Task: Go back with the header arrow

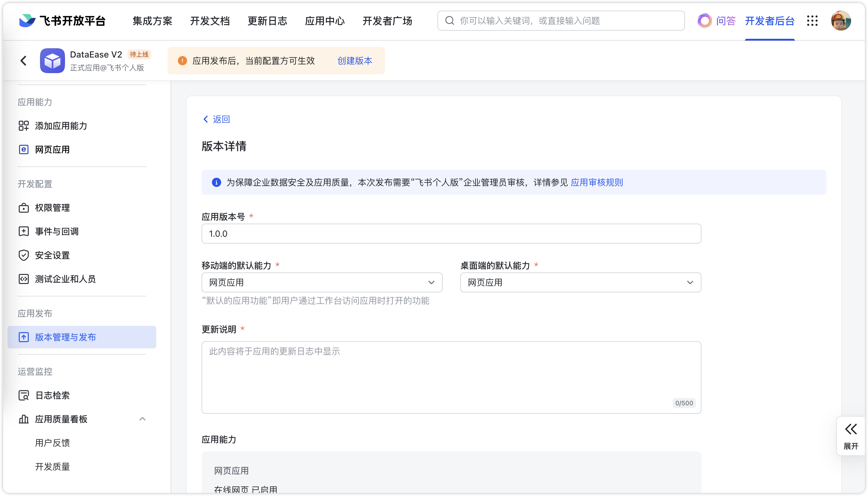Action: click(23, 61)
